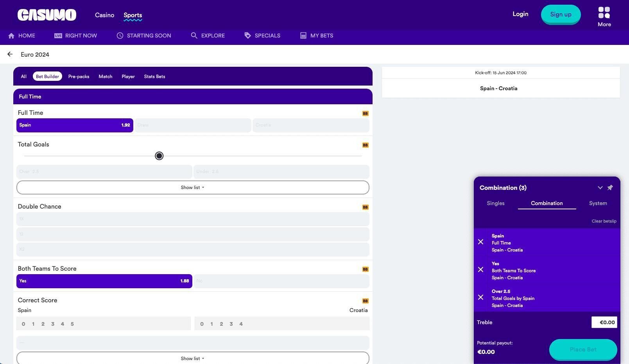Select Spain score 3 in Correct Score
Screen dimensions: 629x364
click(53, 324)
